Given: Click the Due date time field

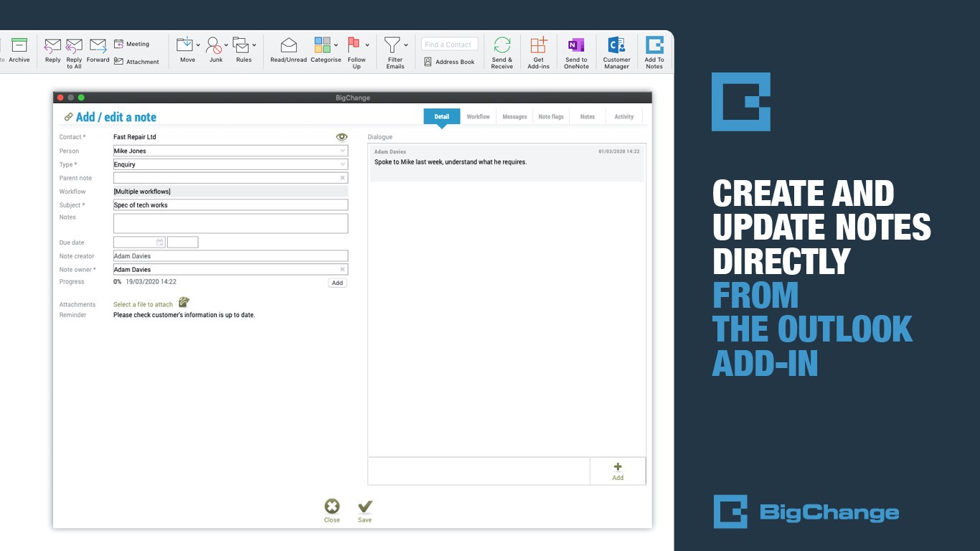Looking at the screenshot, I should 182,242.
